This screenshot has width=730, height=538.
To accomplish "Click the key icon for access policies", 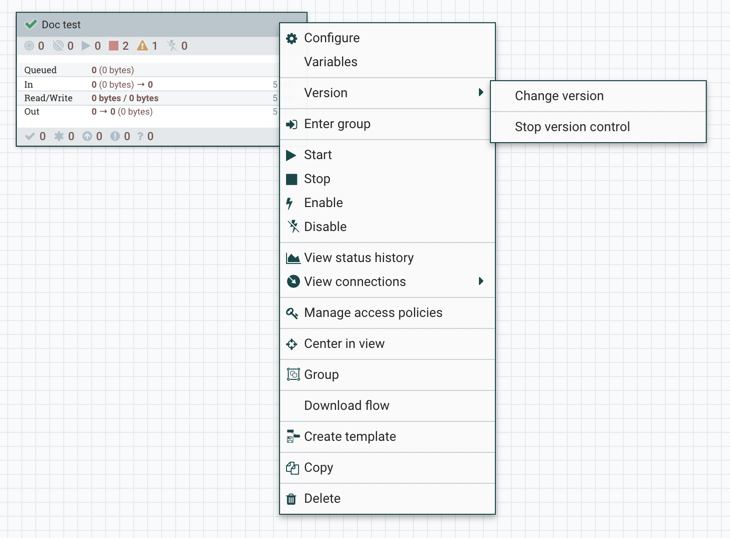I will (292, 313).
